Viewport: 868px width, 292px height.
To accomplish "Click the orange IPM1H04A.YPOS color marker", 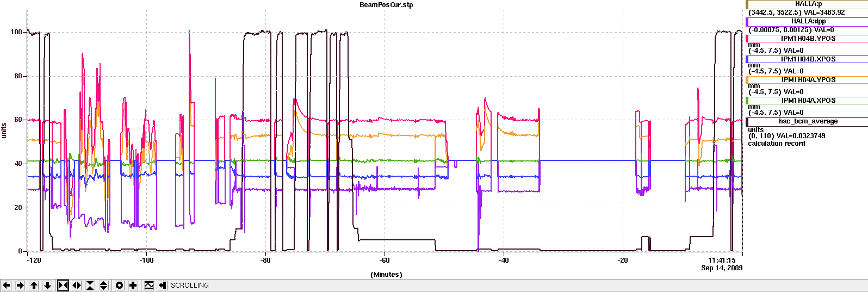I will pyautogui.click(x=747, y=80).
